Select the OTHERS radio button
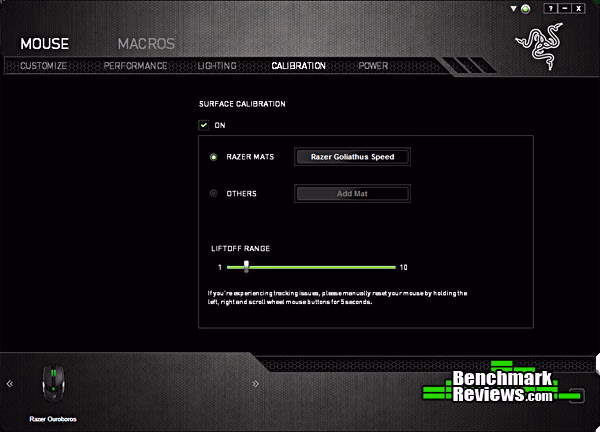 (x=214, y=194)
